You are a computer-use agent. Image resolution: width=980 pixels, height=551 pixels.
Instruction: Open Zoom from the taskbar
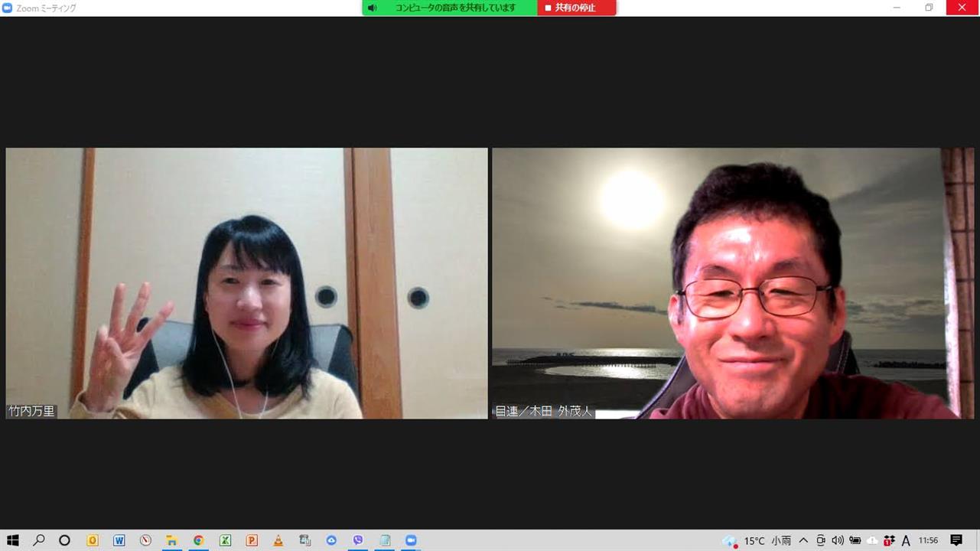tap(411, 540)
